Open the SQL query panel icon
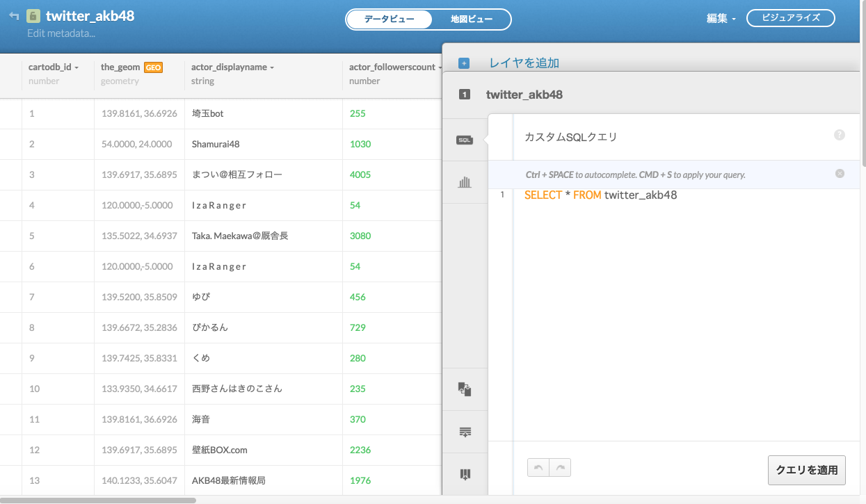866x504 pixels. point(465,140)
